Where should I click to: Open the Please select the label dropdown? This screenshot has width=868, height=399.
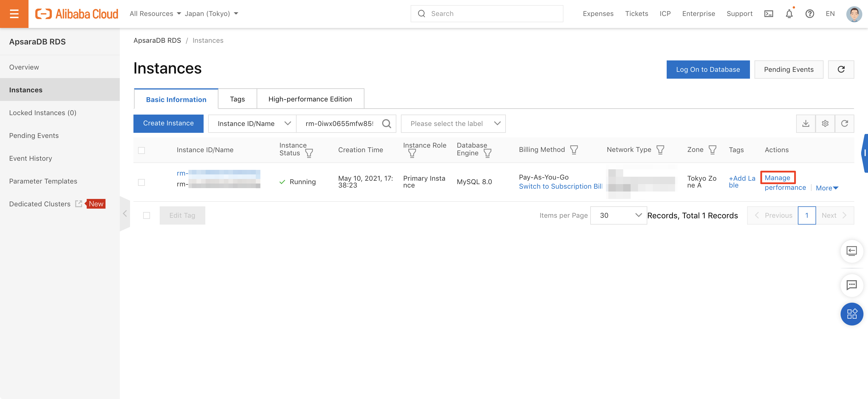(x=453, y=124)
